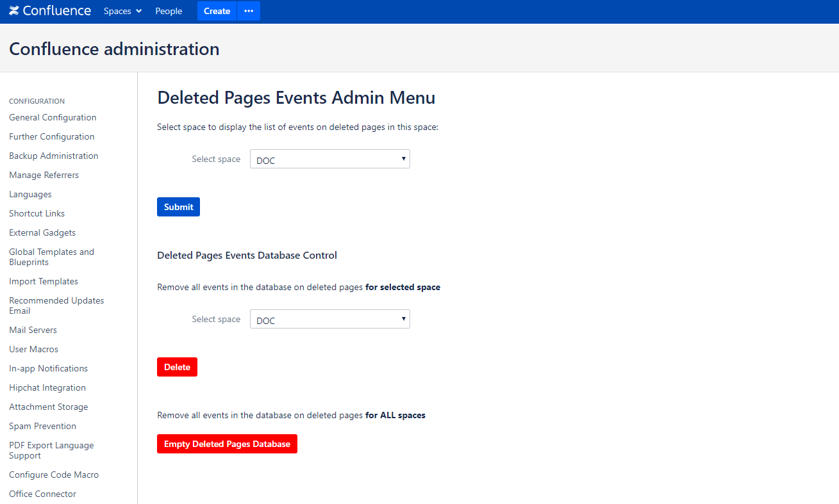839x504 pixels.
Task: Go to People directory
Action: point(169,11)
